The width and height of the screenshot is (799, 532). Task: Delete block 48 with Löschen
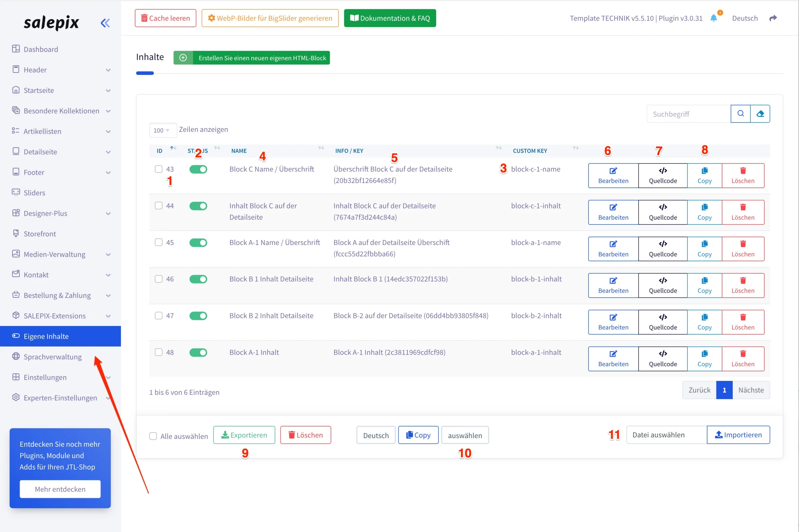(743, 359)
